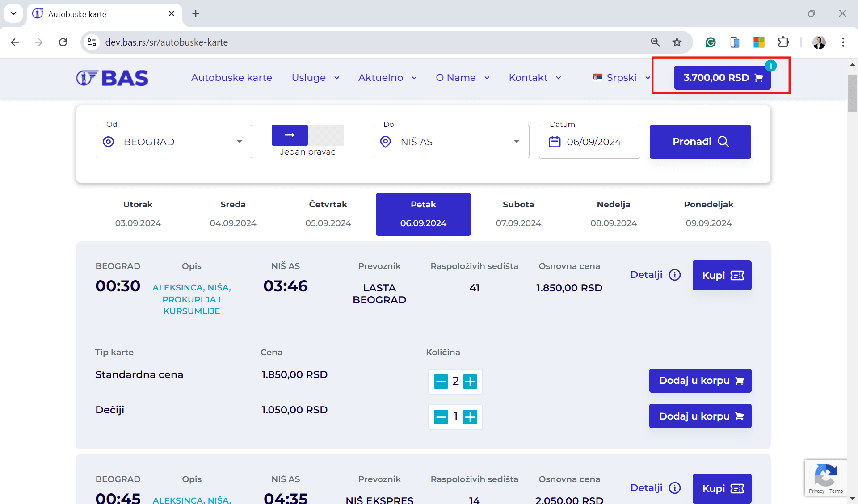
Task: Select the Sreda 04.09.2024 tab
Action: pyautogui.click(x=233, y=214)
